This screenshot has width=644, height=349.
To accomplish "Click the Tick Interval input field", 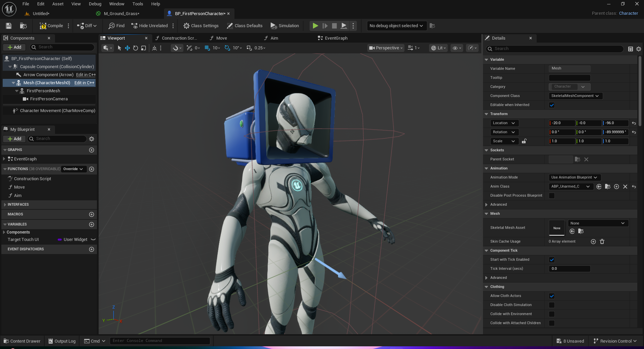I will pos(569,269).
